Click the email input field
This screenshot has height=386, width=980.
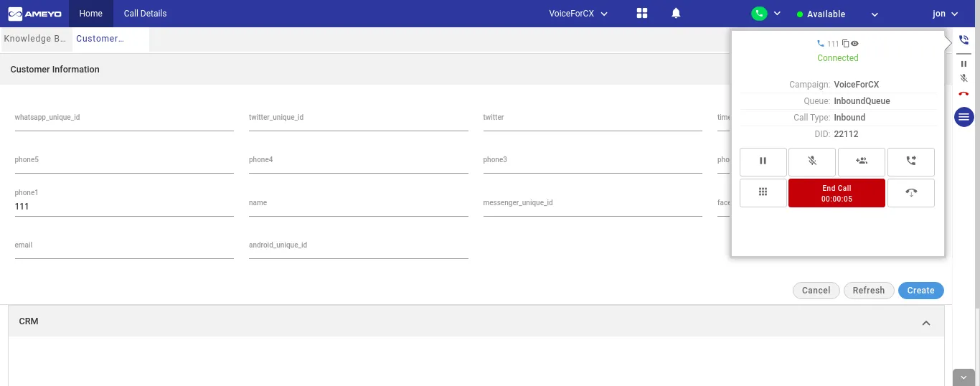tap(124, 248)
